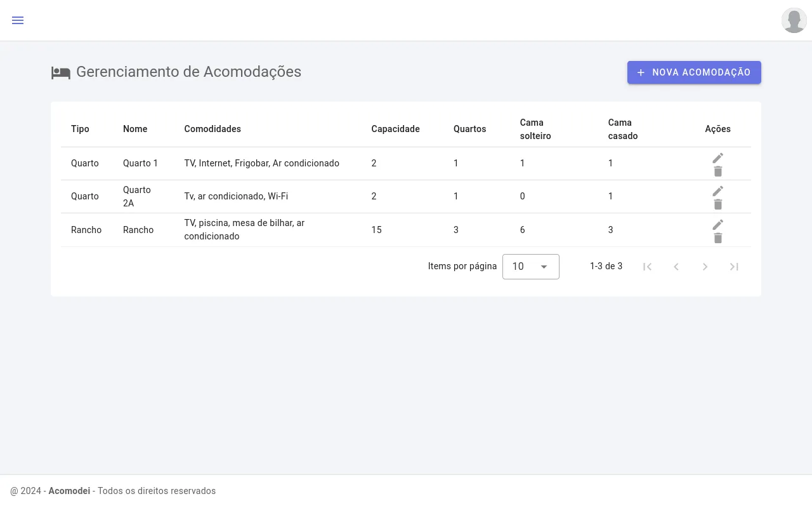Open the hamburger navigation menu

[x=18, y=20]
